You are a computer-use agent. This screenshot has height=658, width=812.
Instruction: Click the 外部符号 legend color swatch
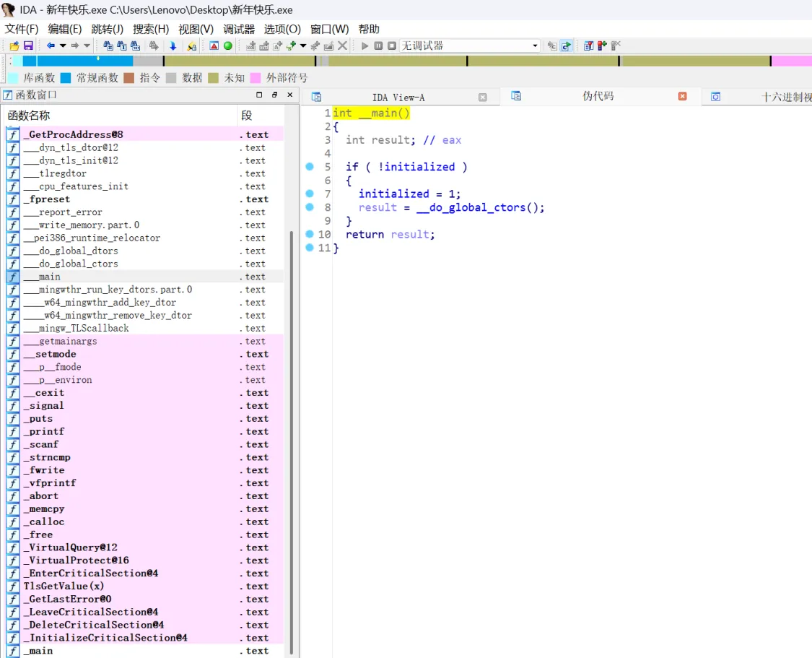click(x=256, y=78)
